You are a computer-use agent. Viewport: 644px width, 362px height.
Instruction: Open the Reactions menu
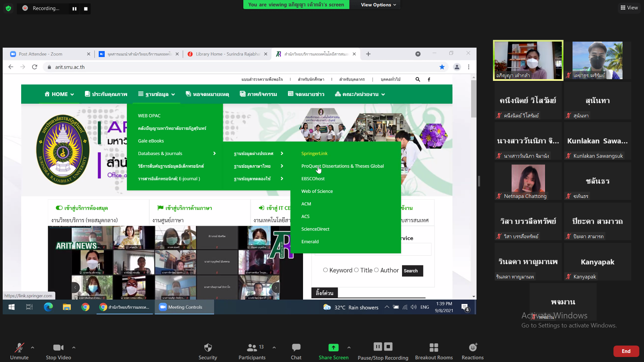(x=473, y=348)
